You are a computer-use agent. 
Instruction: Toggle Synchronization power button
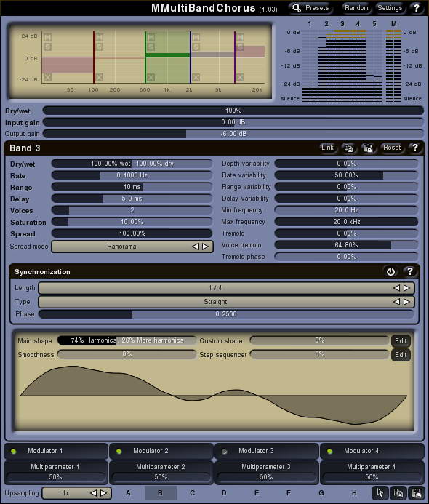[x=390, y=271]
